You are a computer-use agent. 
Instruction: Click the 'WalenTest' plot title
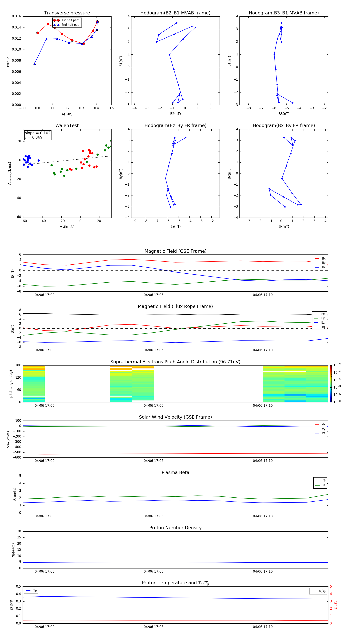67,125
